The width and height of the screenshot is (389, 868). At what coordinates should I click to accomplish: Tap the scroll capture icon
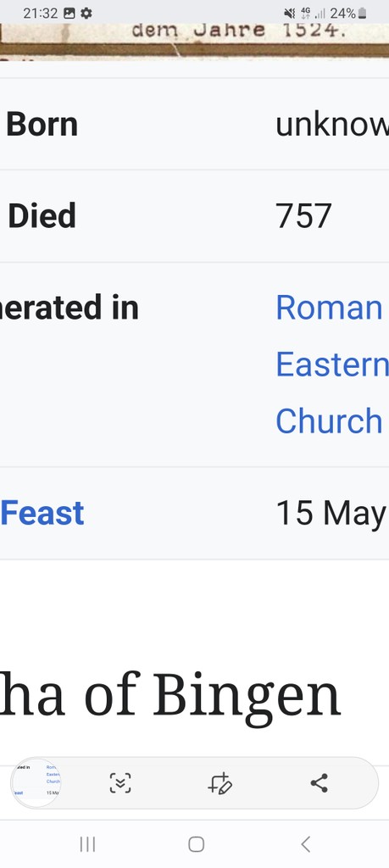pos(120,783)
